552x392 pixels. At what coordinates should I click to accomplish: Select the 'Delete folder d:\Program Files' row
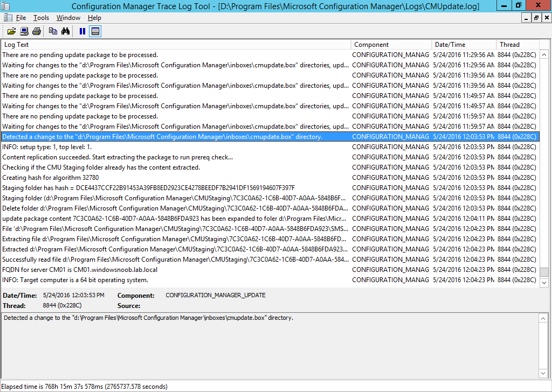click(x=271, y=208)
